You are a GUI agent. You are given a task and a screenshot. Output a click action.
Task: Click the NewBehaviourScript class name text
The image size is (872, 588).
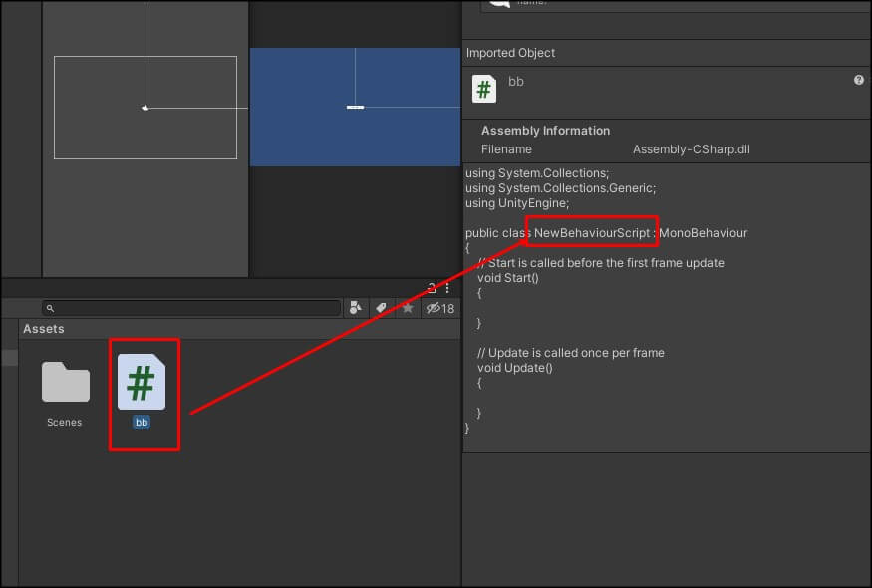click(592, 233)
